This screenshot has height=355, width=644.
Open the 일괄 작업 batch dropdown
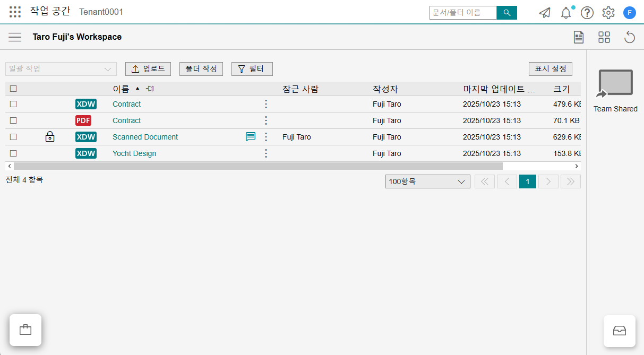(61, 69)
